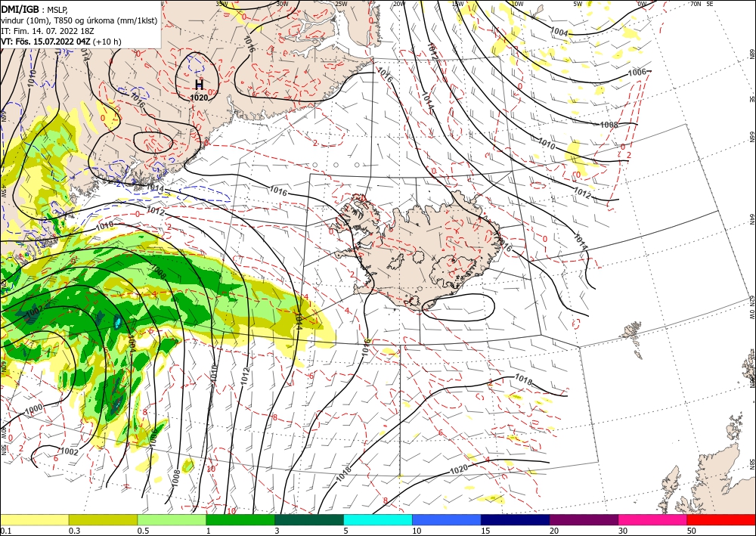Click the olive 0.3–0.5 legend swatch

tap(103, 519)
